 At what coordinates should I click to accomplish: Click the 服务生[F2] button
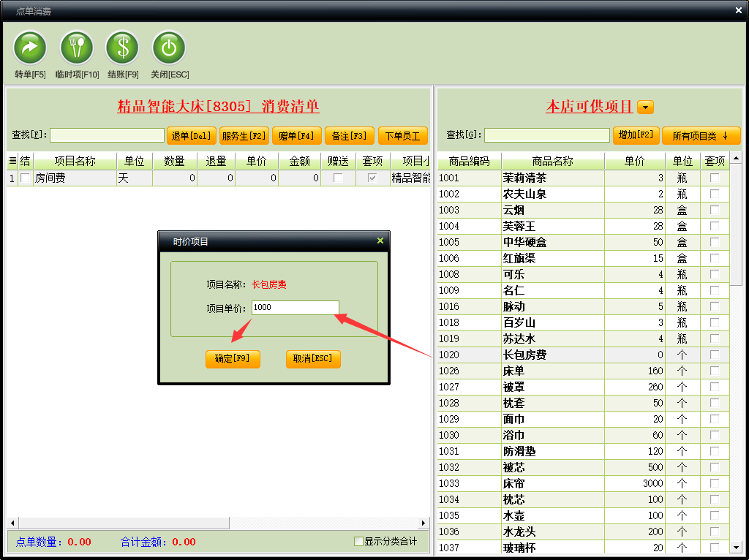point(244,136)
